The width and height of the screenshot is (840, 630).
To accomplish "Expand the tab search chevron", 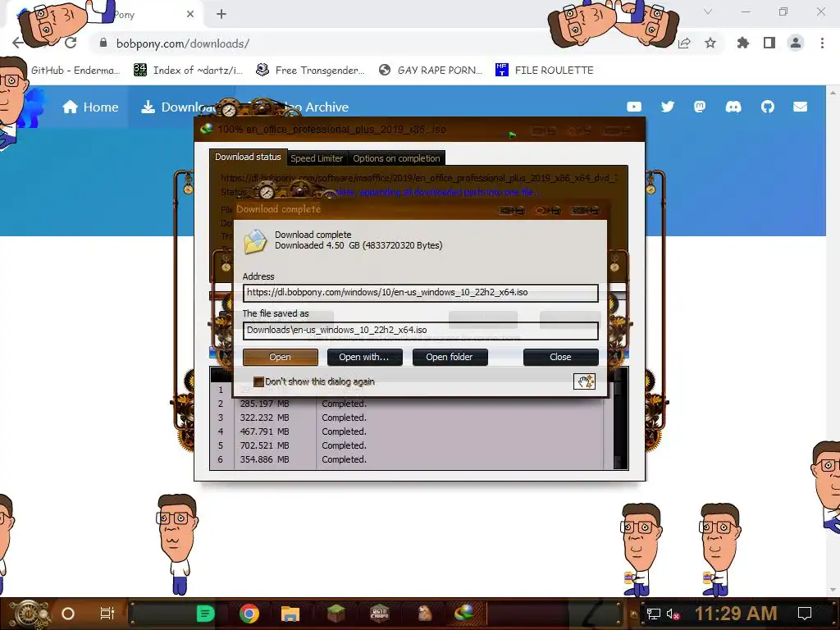I will click(708, 11).
